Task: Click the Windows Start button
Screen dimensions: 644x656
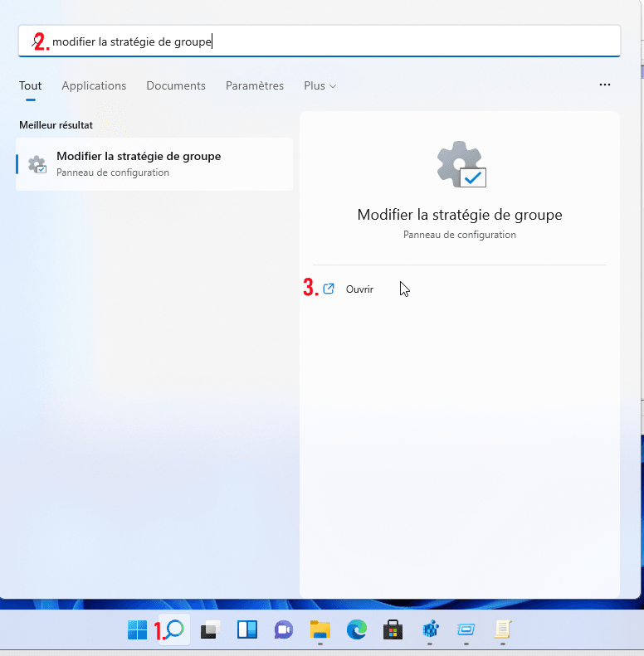Action: [137, 629]
